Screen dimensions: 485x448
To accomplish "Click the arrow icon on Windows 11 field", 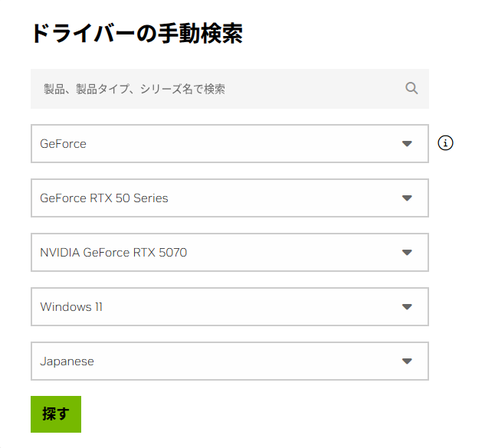I will click(407, 307).
